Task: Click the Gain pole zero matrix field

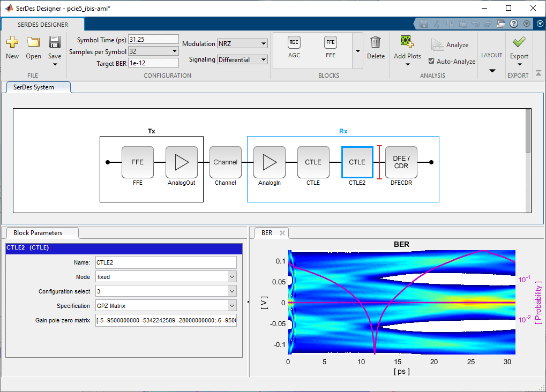Action: 166,320
